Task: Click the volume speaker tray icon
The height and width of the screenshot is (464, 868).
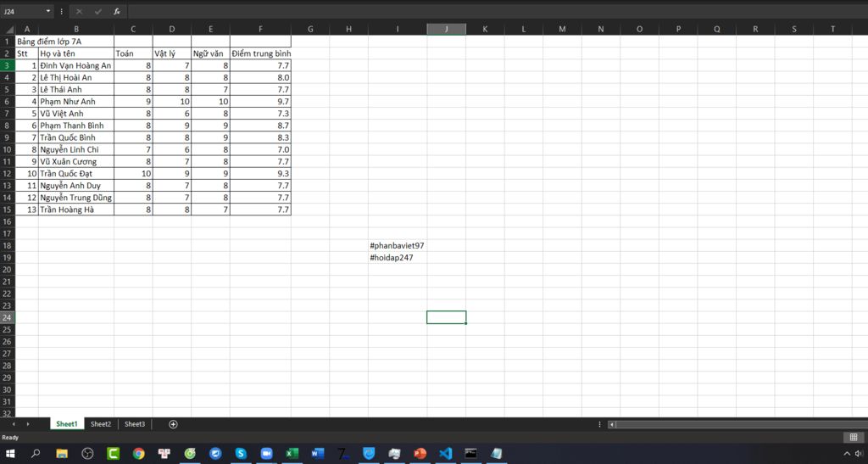Action: [x=860, y=454]
